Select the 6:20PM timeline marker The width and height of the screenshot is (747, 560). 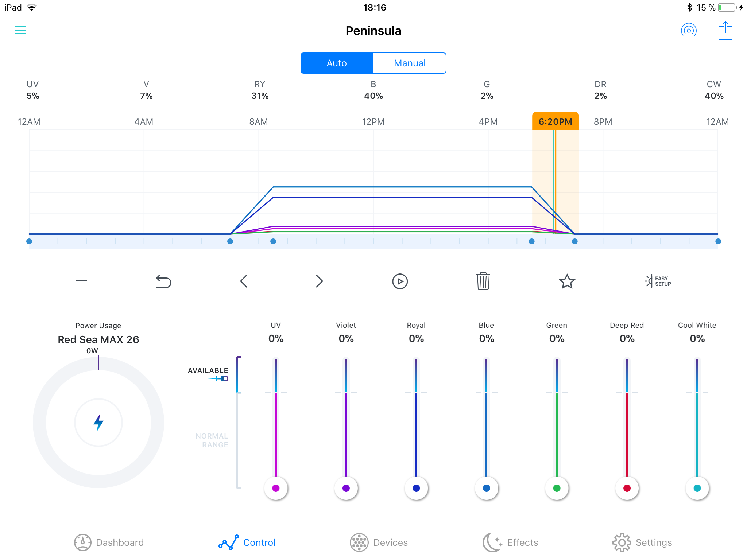555,121
